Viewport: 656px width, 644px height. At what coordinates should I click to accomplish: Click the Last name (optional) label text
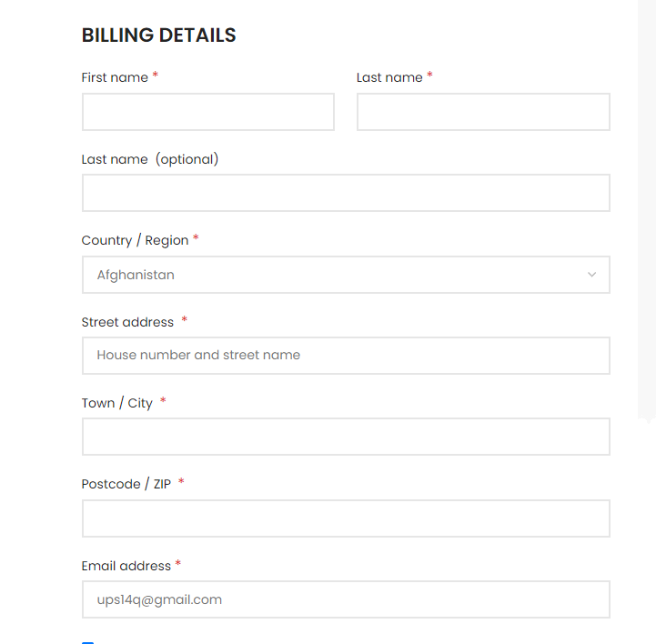coord(149,159)
